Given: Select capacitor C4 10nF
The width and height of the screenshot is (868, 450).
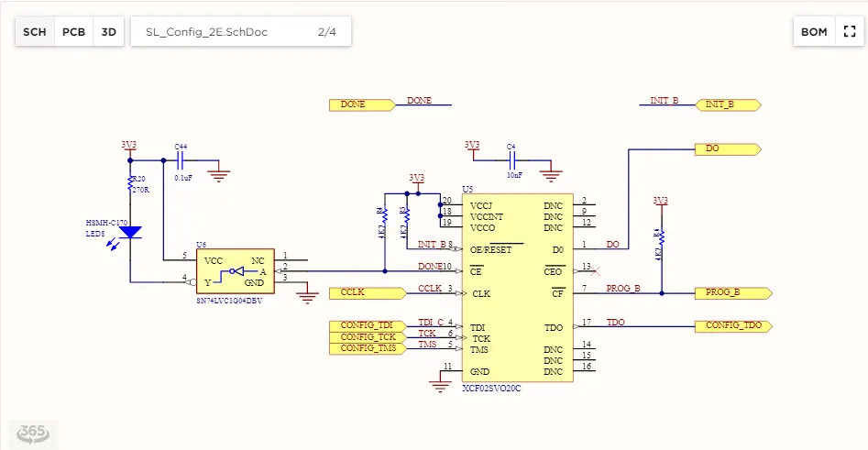Looking at the screenshot, I should click(x=512, y=160).
